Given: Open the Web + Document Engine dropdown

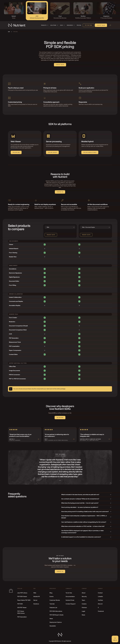Looking at the screenshot, I should point(95,227).
